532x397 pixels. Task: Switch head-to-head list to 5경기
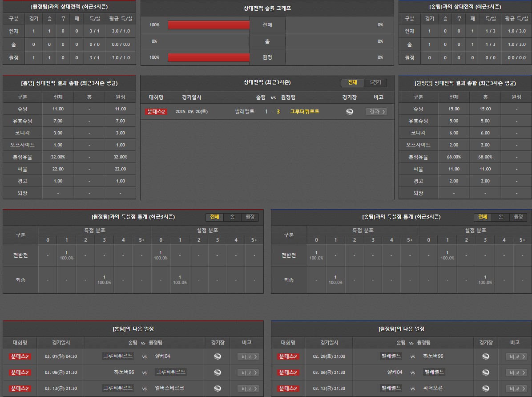[375, 83]
